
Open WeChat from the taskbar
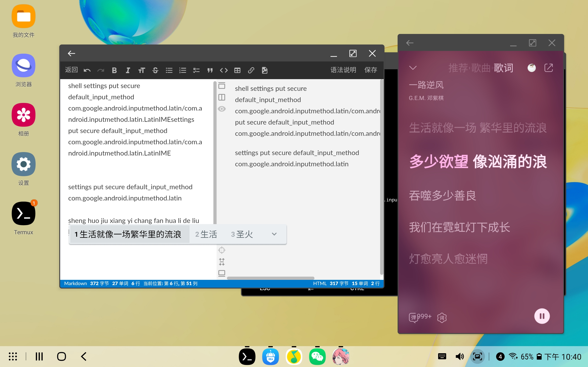[x=317, y=356]
